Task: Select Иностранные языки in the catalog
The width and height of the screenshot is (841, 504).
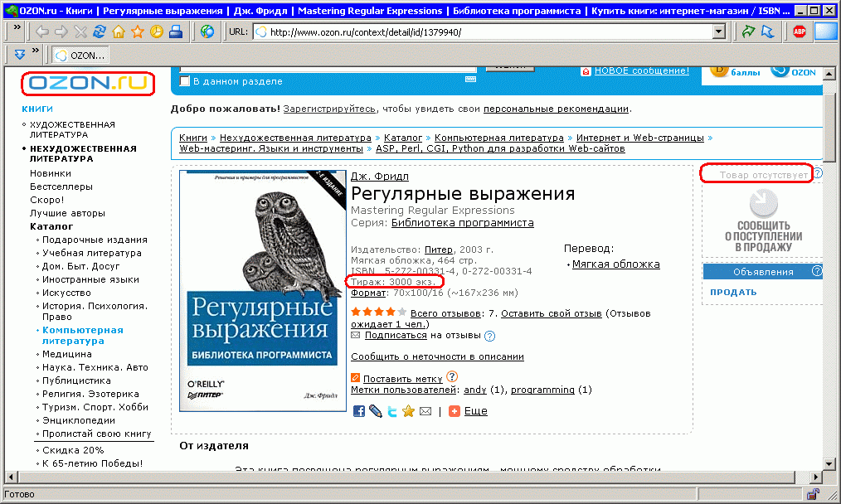Action: [90, 280]
